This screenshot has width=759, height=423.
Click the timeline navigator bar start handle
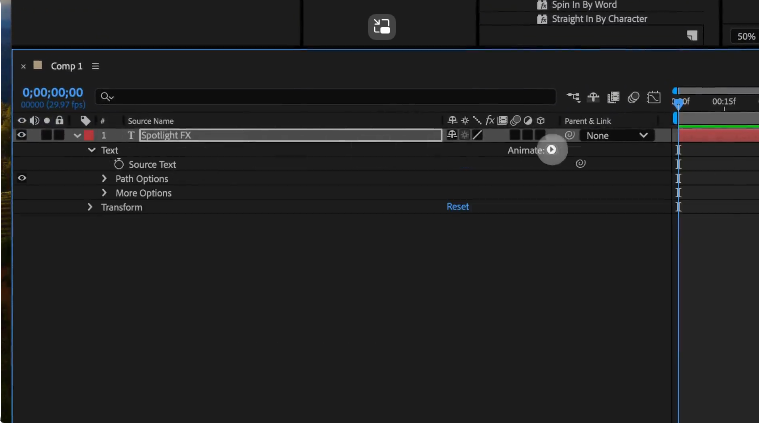tap(675, 91)
